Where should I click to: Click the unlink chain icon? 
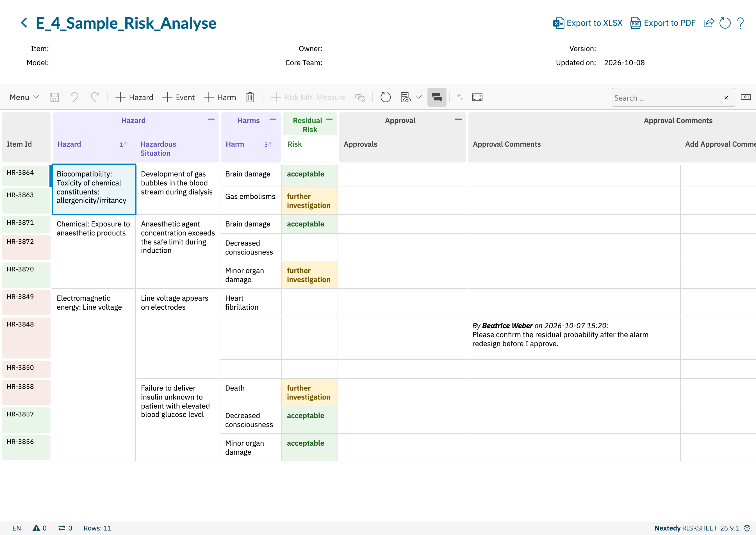point(360,97)
